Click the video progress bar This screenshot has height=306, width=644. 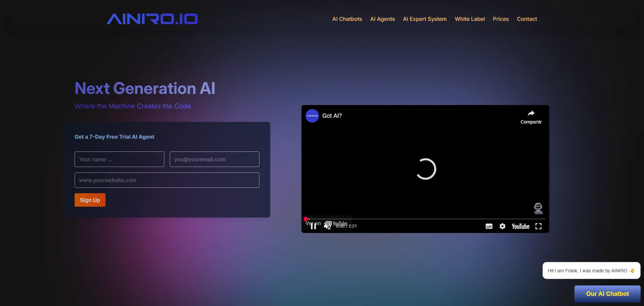pyautogui.click(x=425, y=219)
